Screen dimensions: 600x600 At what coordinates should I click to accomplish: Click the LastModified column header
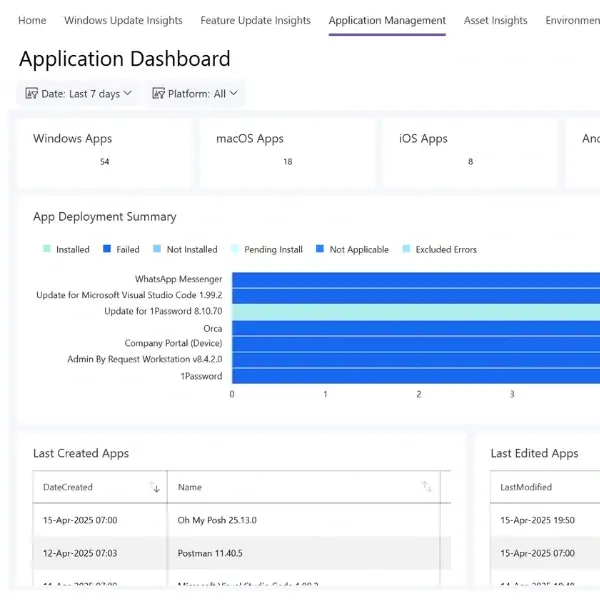545,487
